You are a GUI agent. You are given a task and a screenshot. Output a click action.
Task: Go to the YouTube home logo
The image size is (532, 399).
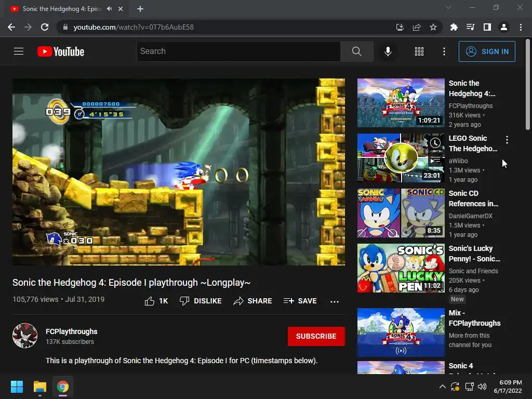click(61, 51)
